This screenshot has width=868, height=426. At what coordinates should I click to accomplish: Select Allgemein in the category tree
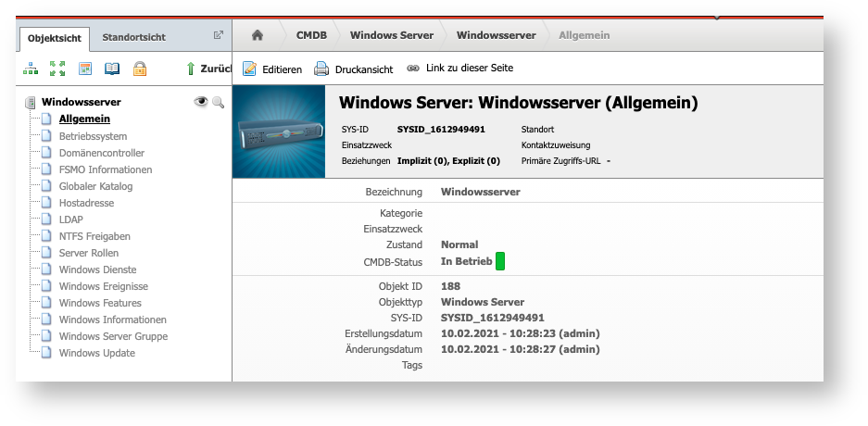(x=84, y=119)
